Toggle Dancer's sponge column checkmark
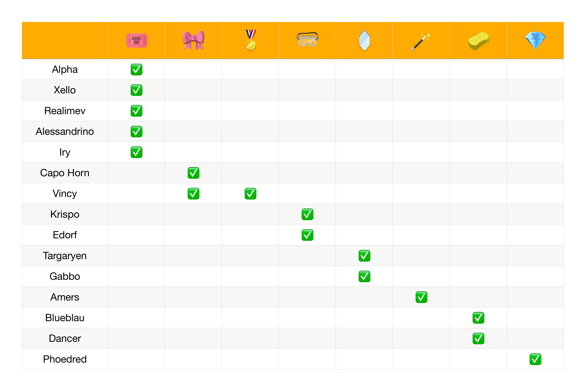The image size is (586, 392). click(478, 339)
